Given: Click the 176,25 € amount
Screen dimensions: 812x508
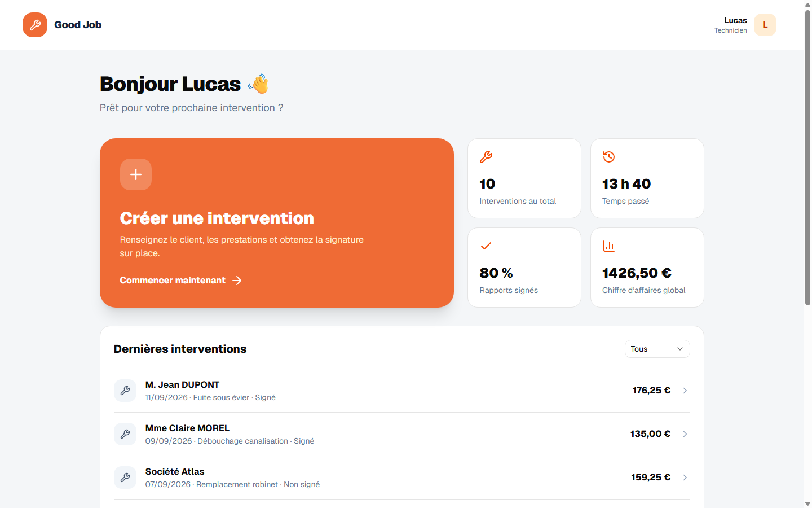Looking at the screenshot, I should tap(651, 391).
